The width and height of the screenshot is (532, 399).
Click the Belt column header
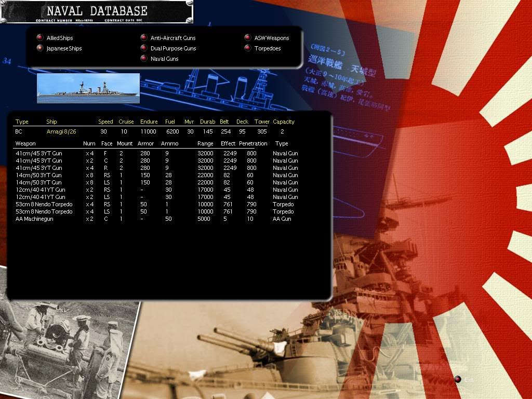click(x=224, y=122)
